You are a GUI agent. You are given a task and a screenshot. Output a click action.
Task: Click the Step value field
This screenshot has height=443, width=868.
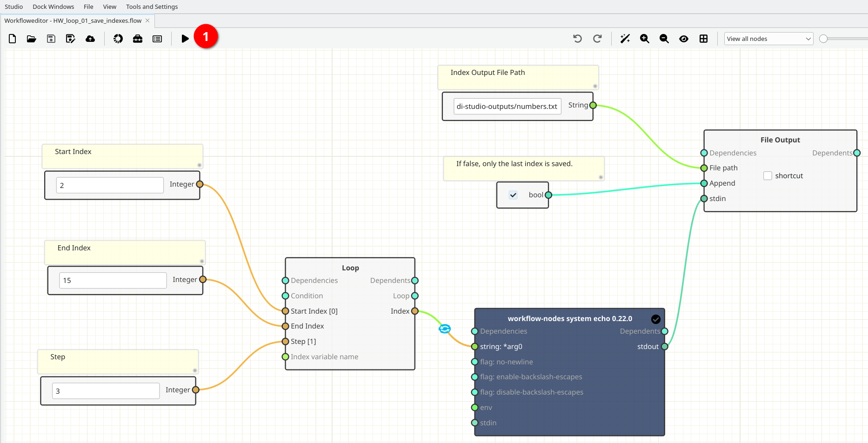[x=106, y=391]
